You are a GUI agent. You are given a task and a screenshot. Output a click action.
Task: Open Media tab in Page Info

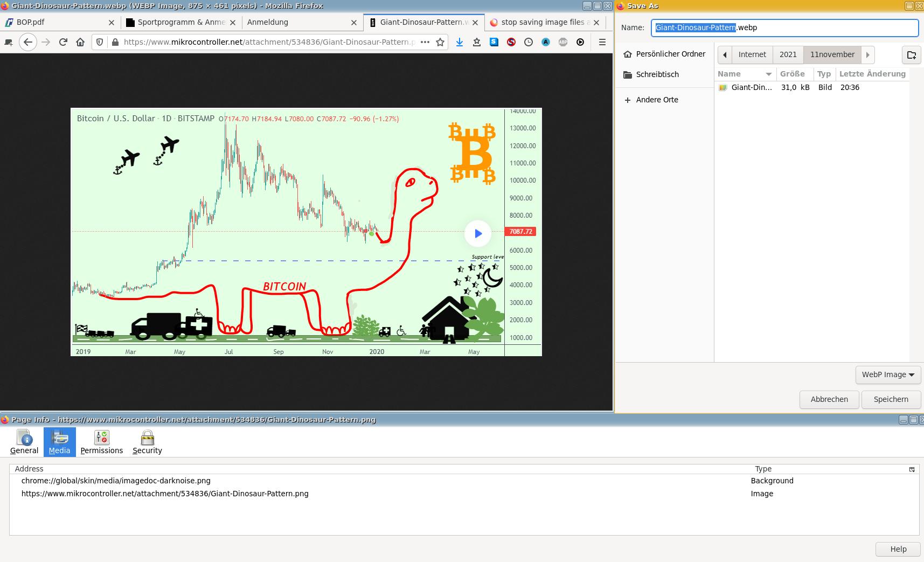[59, 442]
